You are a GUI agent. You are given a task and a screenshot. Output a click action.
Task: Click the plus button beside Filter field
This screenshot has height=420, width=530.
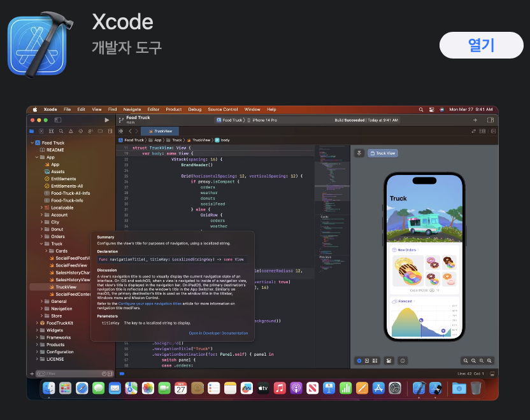pyautogui.click(x=32, y=374)
